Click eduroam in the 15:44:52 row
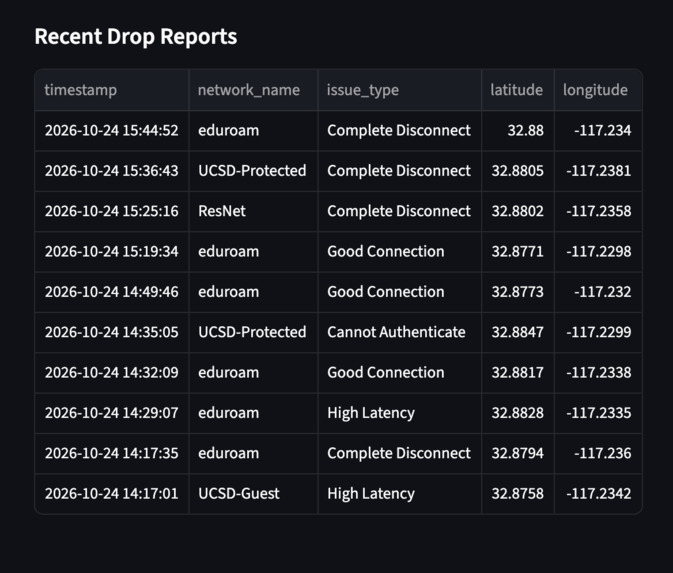 click(253, 130)
